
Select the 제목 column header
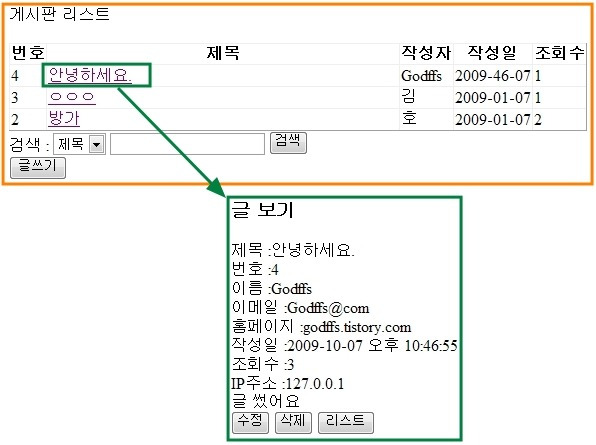(223, 53)
